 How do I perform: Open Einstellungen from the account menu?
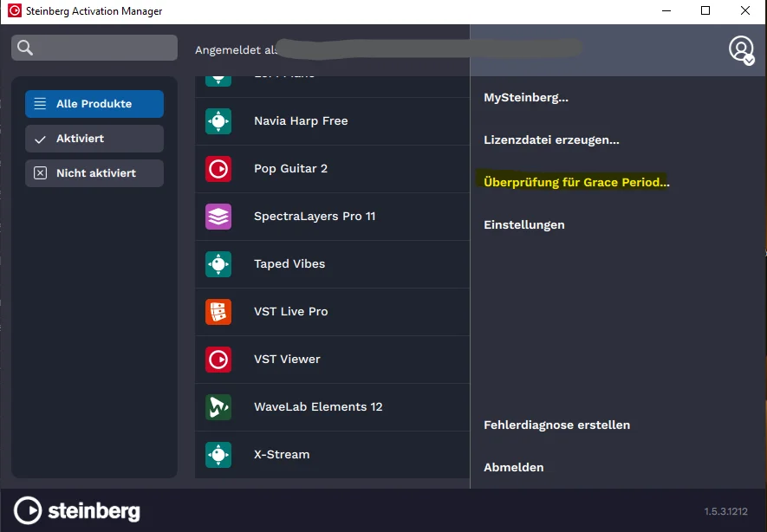(523, 225)
